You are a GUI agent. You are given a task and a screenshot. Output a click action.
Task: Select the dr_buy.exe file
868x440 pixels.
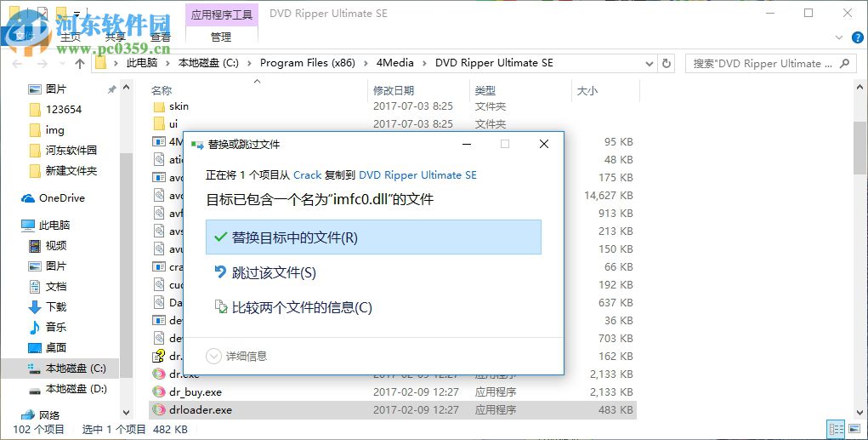click(196, 391)
